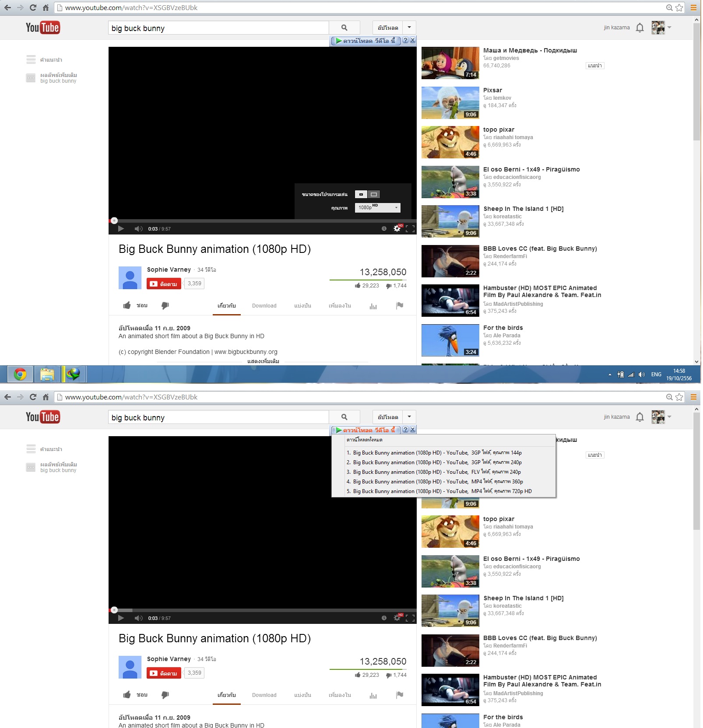This screenshot has height=728, width=703.
Task: Click report flag icon in download-list window
Action: click(400, 695)
